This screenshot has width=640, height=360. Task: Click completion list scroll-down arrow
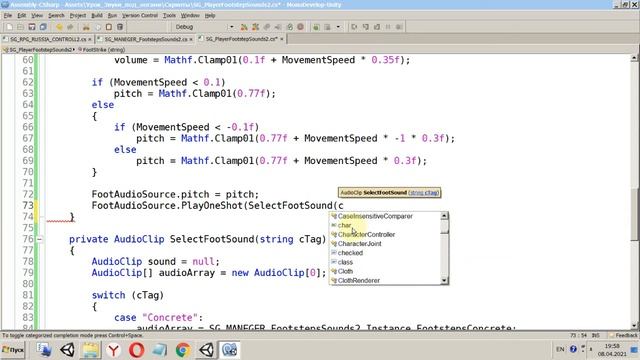pyautogui.click(x=444, y=280)
